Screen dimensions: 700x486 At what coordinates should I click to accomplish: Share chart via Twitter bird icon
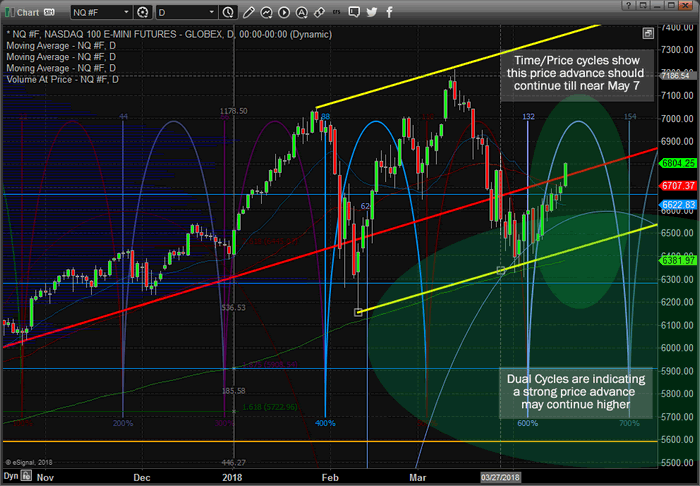[371, 12]
